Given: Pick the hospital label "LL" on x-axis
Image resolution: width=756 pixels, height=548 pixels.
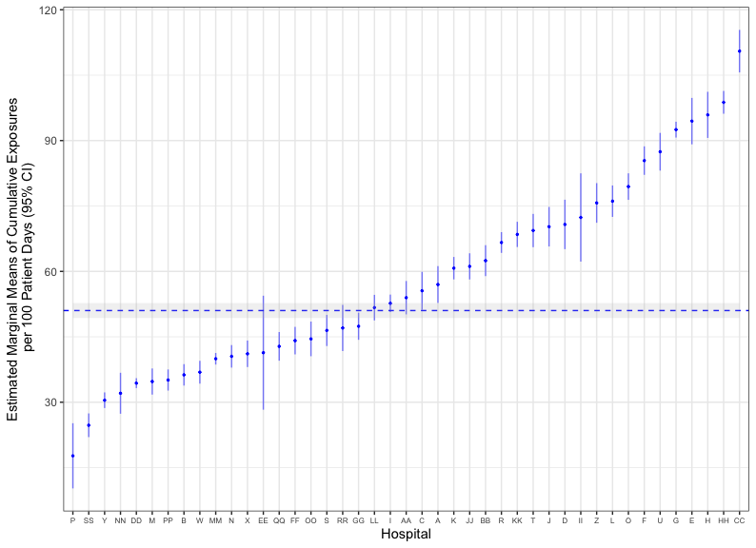Looking at the screenshot, I should coord(374,520).
